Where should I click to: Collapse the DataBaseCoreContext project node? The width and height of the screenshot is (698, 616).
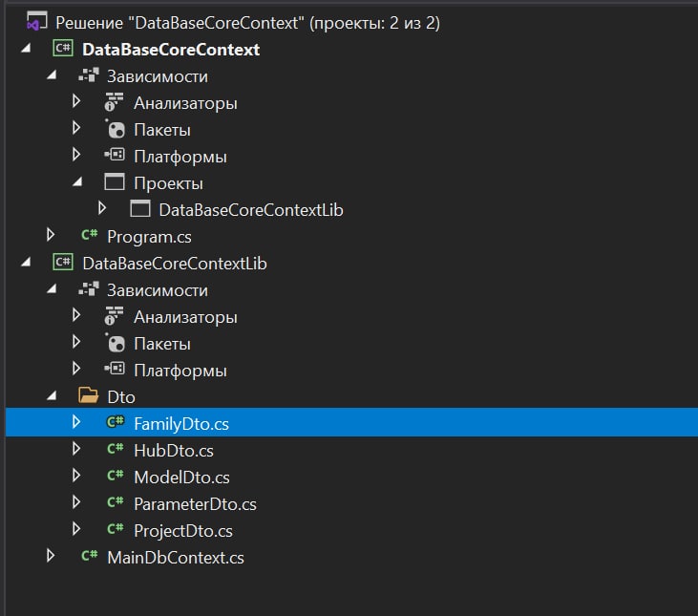[27, 48]
